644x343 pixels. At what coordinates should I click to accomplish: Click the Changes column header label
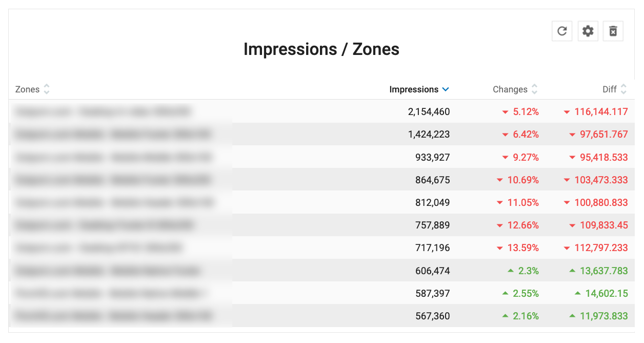[510, 89]
